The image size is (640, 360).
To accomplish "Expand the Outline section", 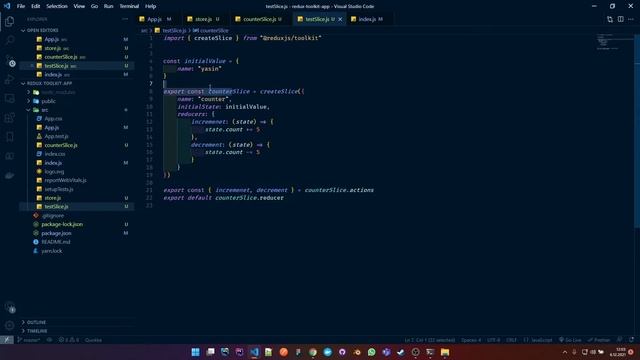I will point(77,322).
